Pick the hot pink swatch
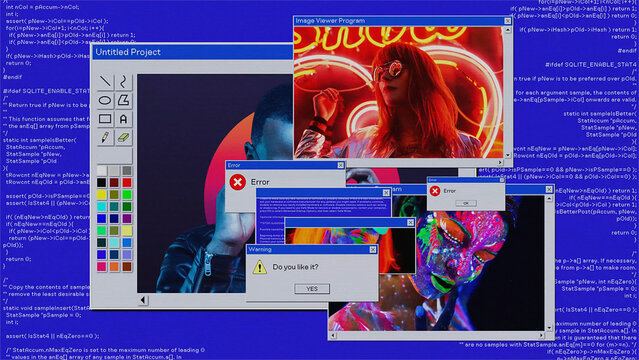639x360 pixels. click(x=101, y=267)
